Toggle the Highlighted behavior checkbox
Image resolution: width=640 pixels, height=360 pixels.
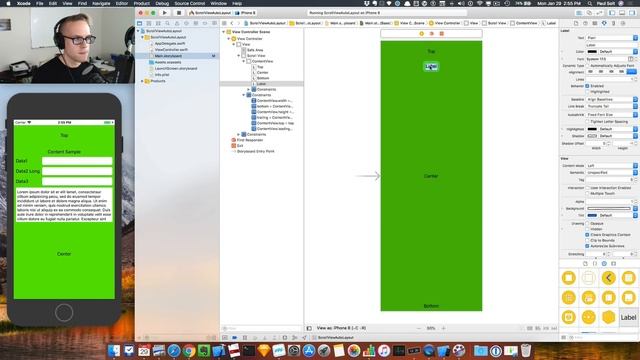pos(588,92)
